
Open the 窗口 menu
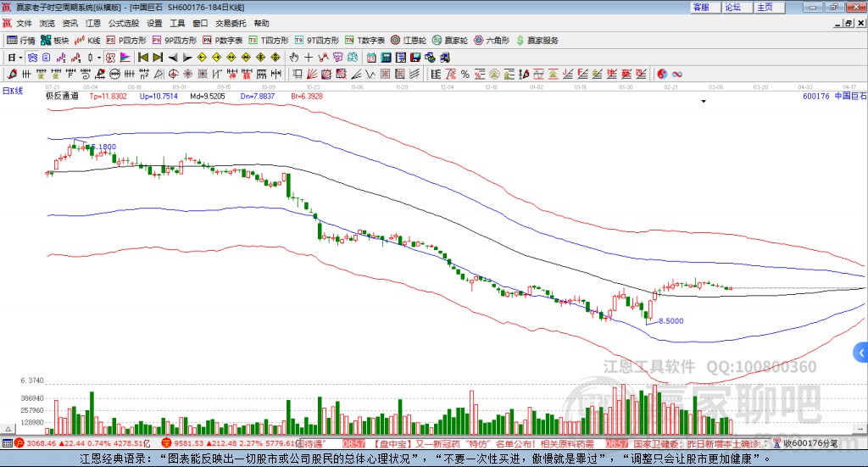(200, 23)
